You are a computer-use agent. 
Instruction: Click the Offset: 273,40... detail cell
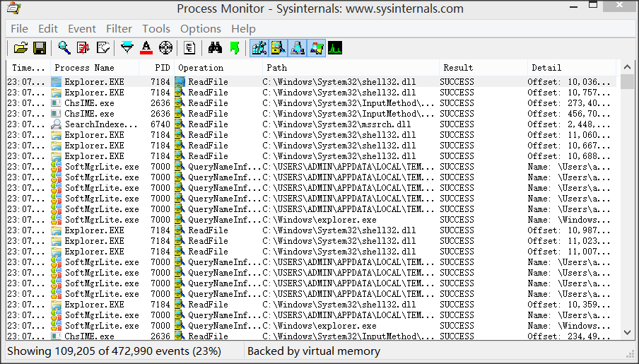coord(569,103)
